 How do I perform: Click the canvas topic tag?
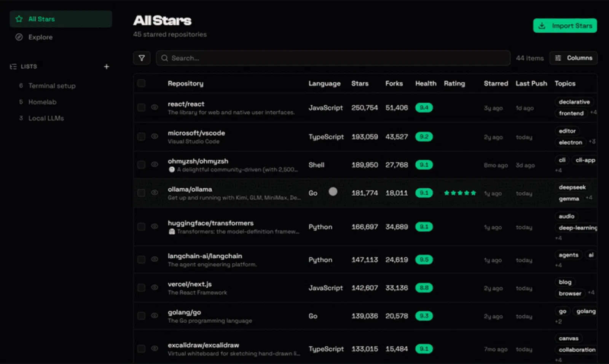pyautogui.click(x=569, y=339)
